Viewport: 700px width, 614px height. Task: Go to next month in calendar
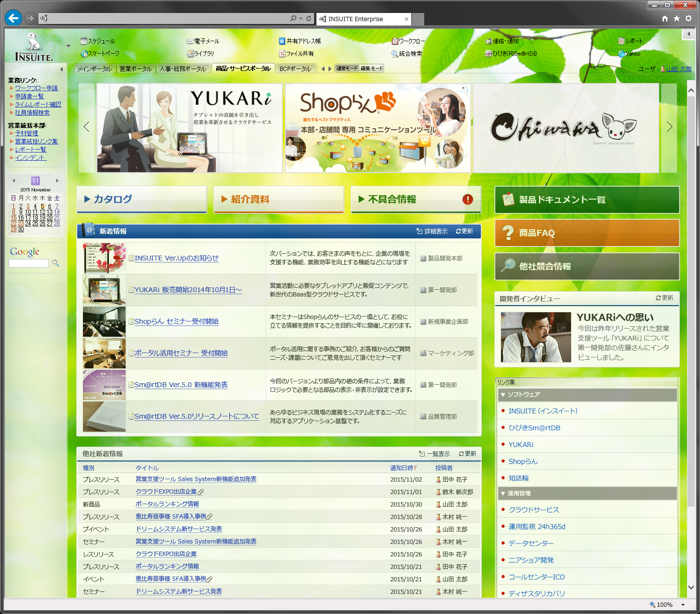pyautogui.click(x=57, y=181)
